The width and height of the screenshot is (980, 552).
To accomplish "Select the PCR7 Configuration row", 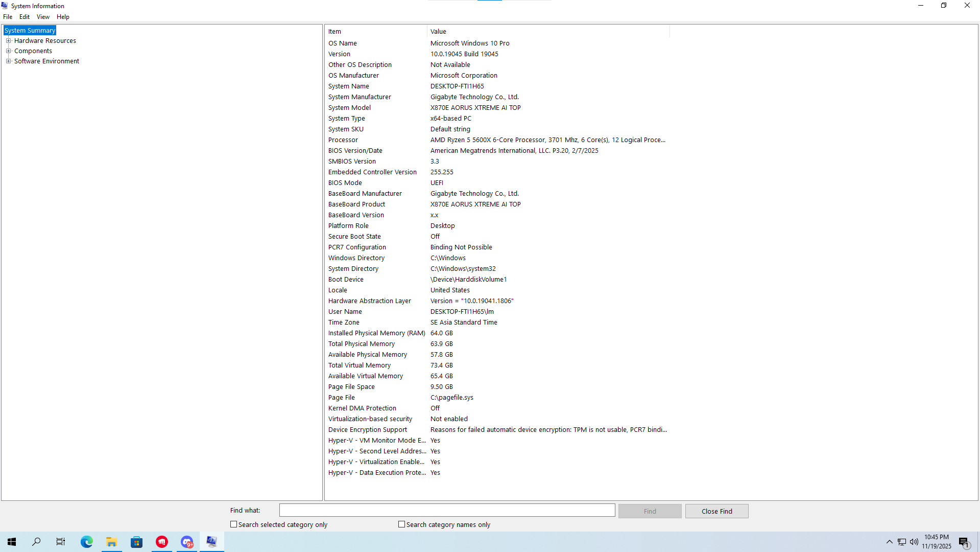I will click(497, 247).
